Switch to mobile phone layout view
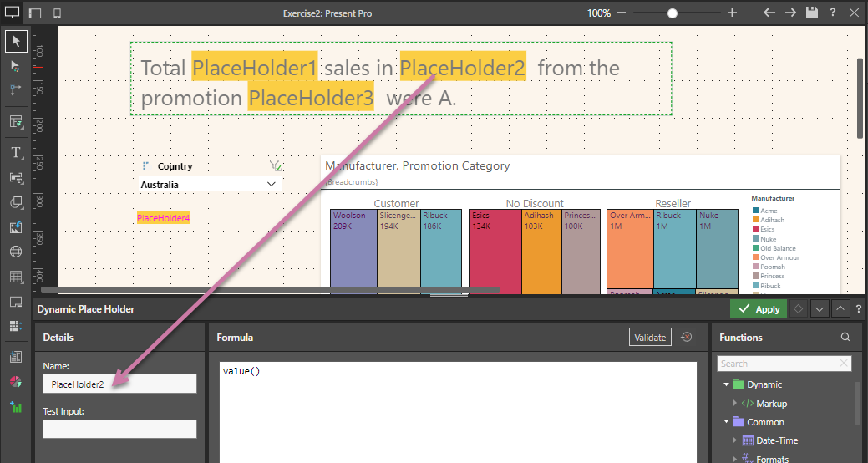Screen dimensions: 868x463 [57, 13]
